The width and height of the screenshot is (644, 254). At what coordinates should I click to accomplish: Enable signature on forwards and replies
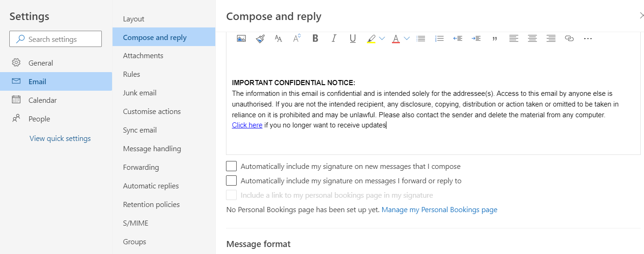coord(231,180)
